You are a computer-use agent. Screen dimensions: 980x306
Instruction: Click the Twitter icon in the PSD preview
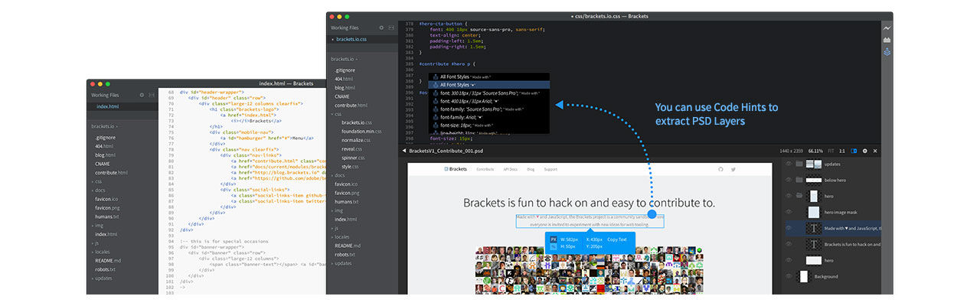[x=733, y=169]
